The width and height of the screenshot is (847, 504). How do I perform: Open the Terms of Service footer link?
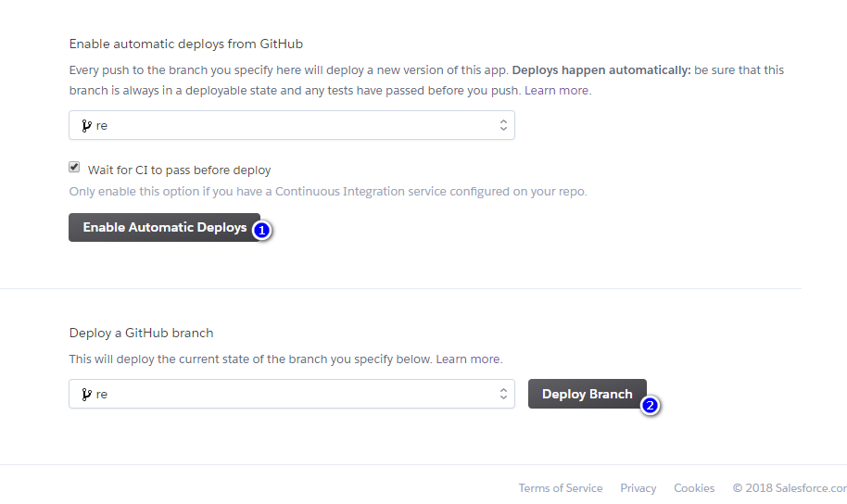point(560,488)
